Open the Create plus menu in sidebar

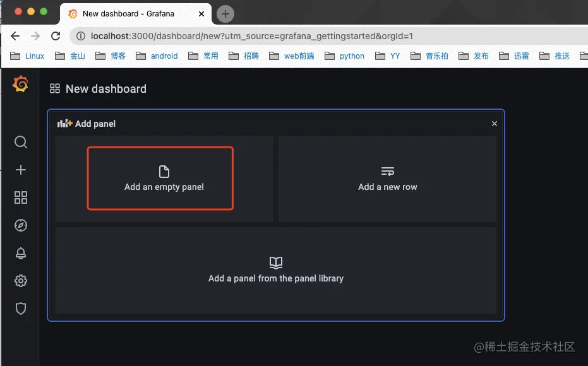tap(21, 170)
